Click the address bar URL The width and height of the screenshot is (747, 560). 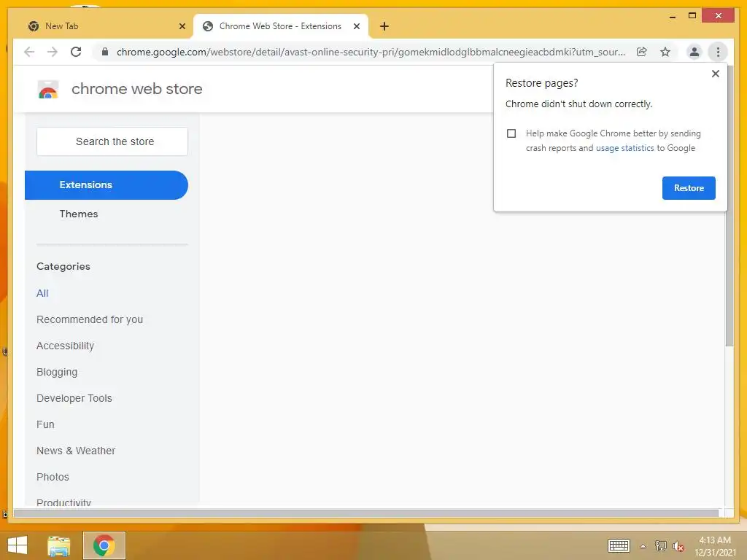(x=371, y=52)
